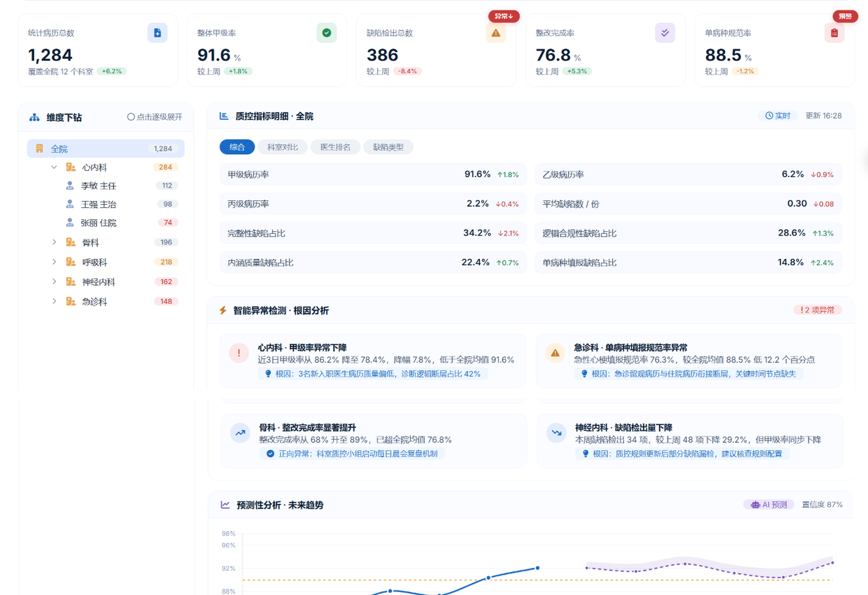
Task: Expand the 急诊科 department node
Action: [54, 301]
